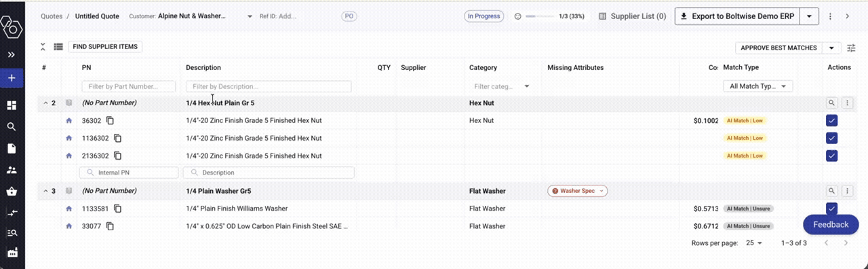
Task: Change rows per page dropdown
Action: click(754, 243)
